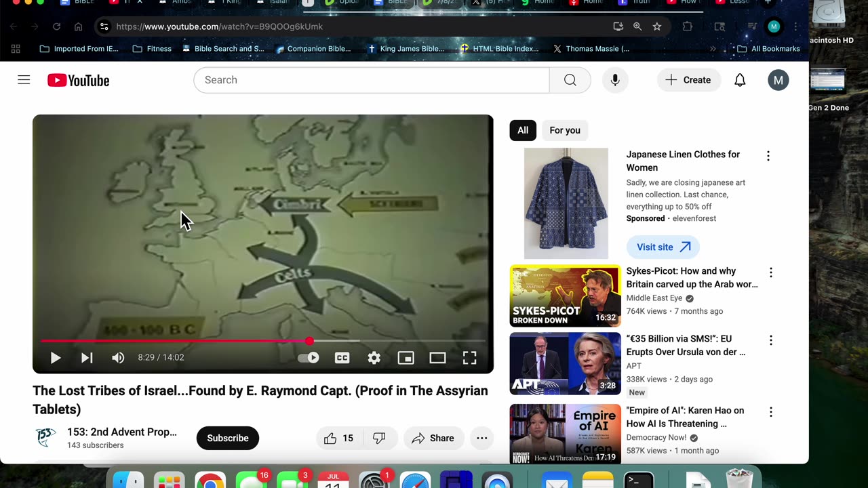Image resolution: width=868 pixels, height=488 pixels.
Task: Open the Sykes-Picot video thumbnail
Action: (566, 296)
